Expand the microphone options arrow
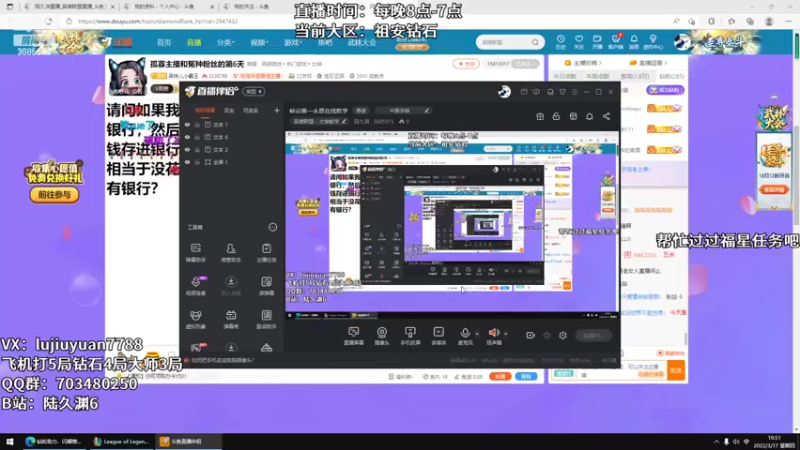The width and height of the screenshot is (800, 450). (477, 334)
